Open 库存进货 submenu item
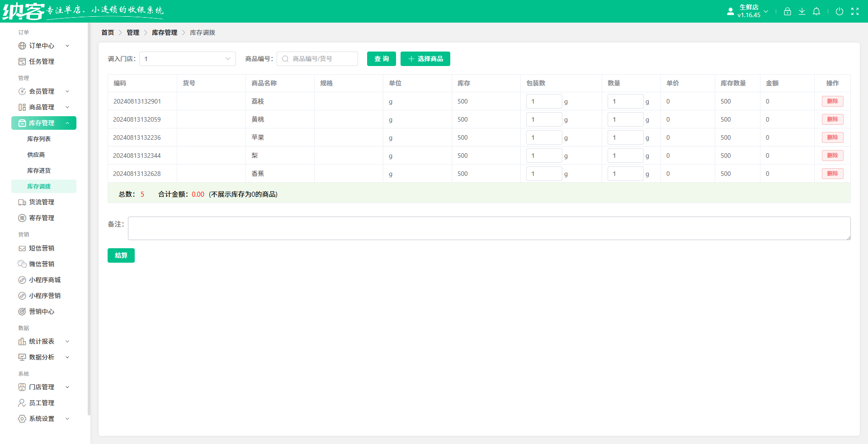The height and width of the screenshot is (444, 868). click(x=39, y=170)
